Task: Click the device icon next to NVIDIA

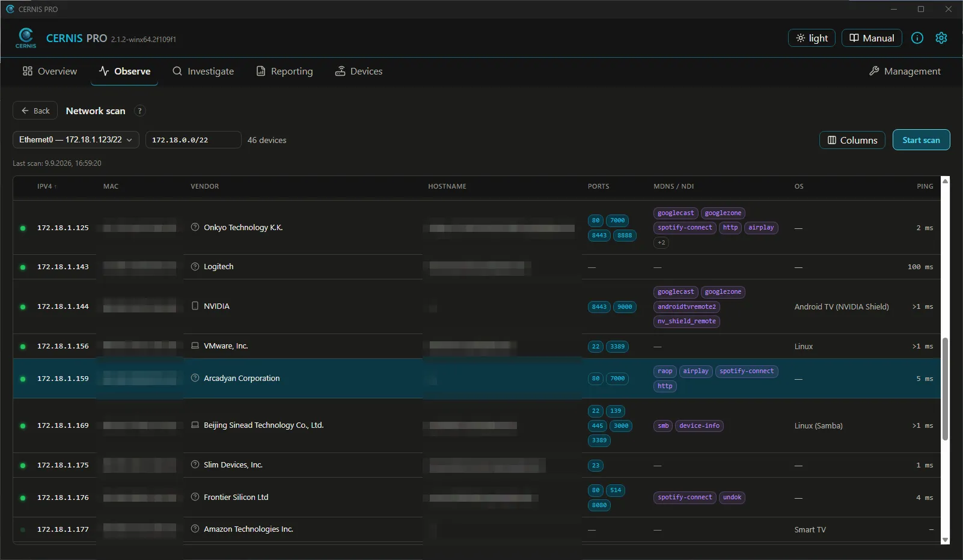Action: (195, 306)
